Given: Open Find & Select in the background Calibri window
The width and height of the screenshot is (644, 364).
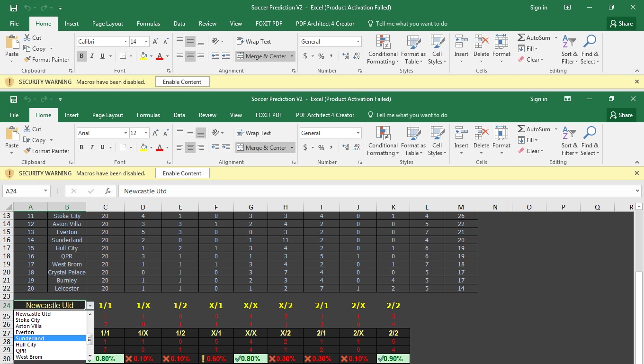Looking at the screenshot, I should pyautogui.click(x=590, y=49).
